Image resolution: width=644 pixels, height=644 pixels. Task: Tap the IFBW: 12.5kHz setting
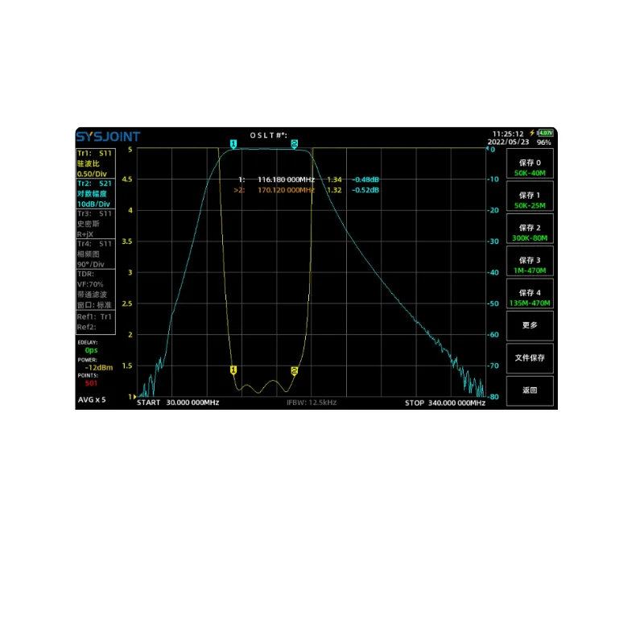coord(312,403)
